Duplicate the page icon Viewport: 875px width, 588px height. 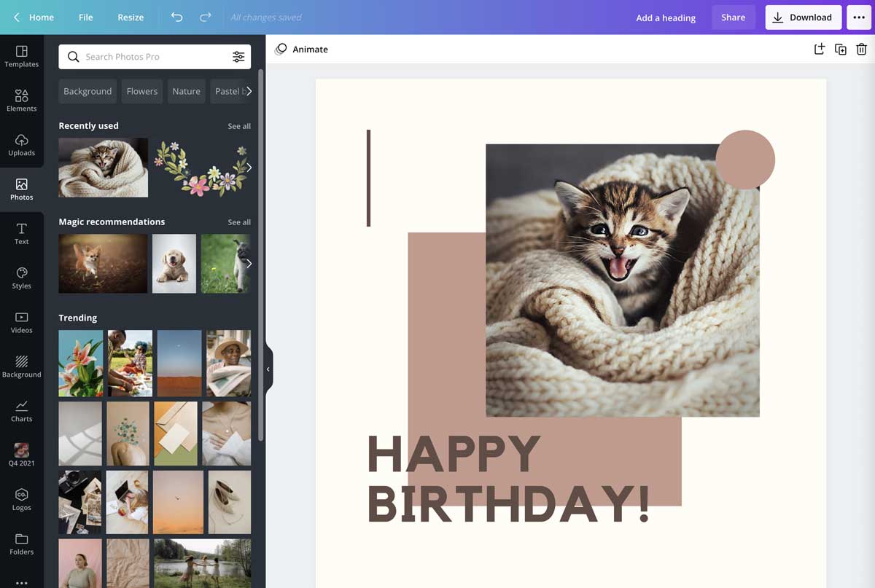tap(841, 49)
